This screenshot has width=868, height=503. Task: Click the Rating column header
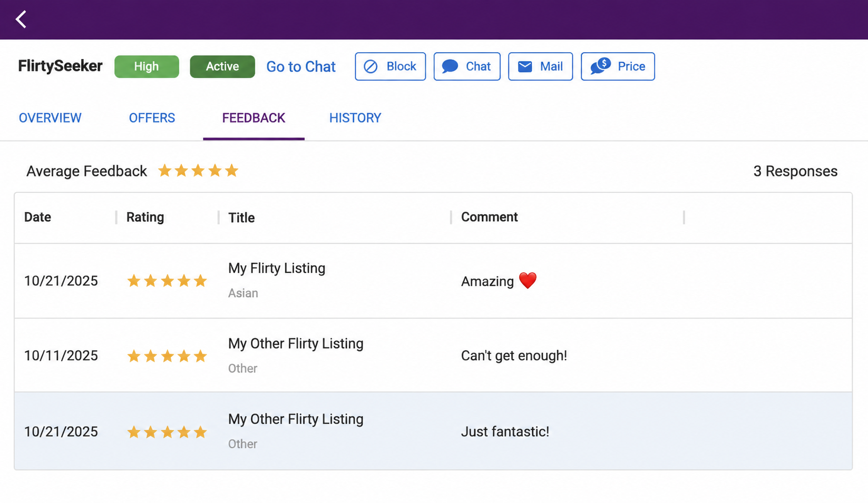pos(145,217)
